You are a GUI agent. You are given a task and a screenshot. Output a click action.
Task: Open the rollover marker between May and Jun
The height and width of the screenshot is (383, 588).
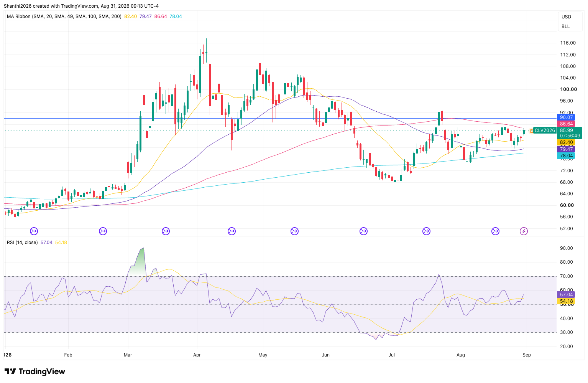point(294,231)
